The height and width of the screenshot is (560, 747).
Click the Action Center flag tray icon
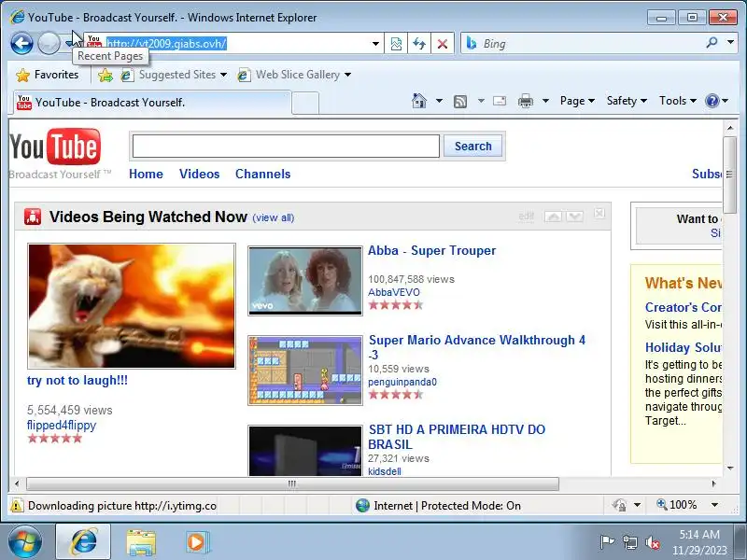607,542
